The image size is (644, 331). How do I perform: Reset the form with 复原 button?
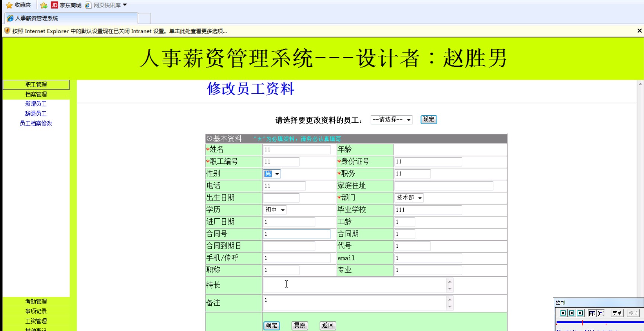coord(299,325)
